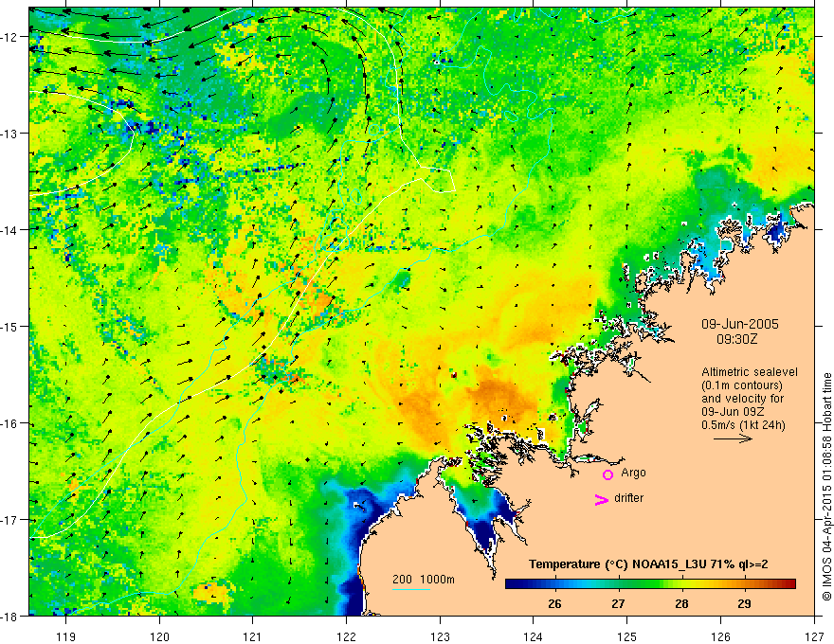Click the magenta drifter arrowhead symbol

602,499
